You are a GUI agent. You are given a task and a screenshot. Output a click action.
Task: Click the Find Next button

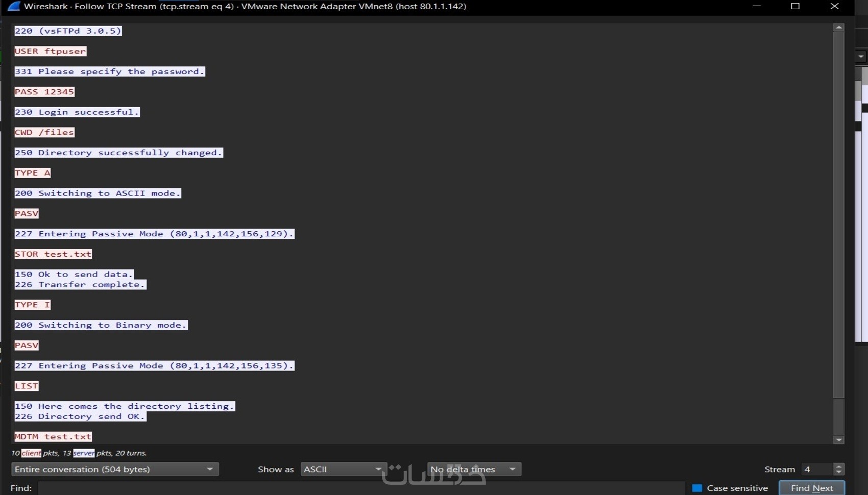tap(812, 488)
